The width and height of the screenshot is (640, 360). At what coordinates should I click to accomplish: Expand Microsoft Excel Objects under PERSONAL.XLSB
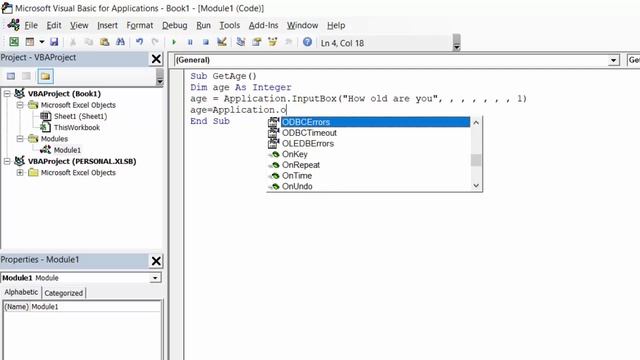click(x=20, y=173)
